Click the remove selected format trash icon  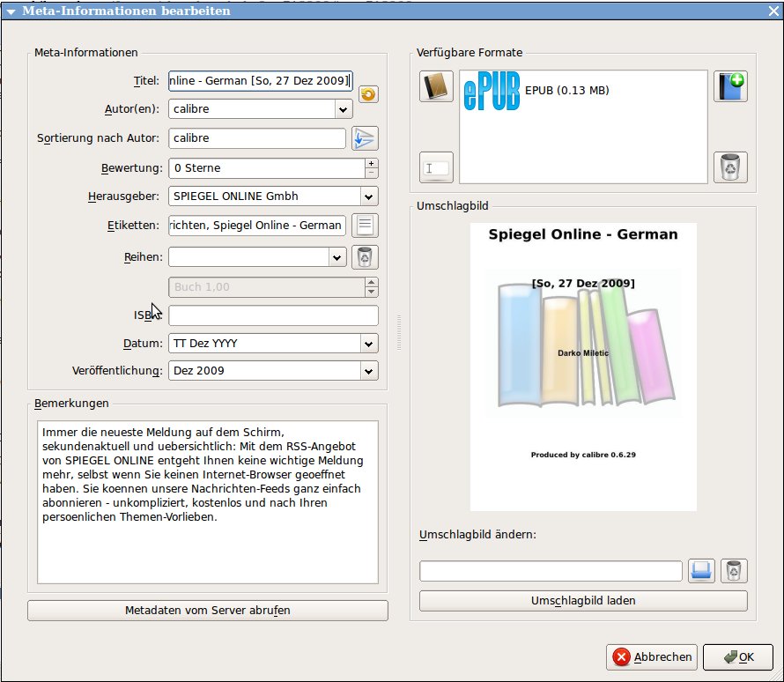[x=730, y=167]
